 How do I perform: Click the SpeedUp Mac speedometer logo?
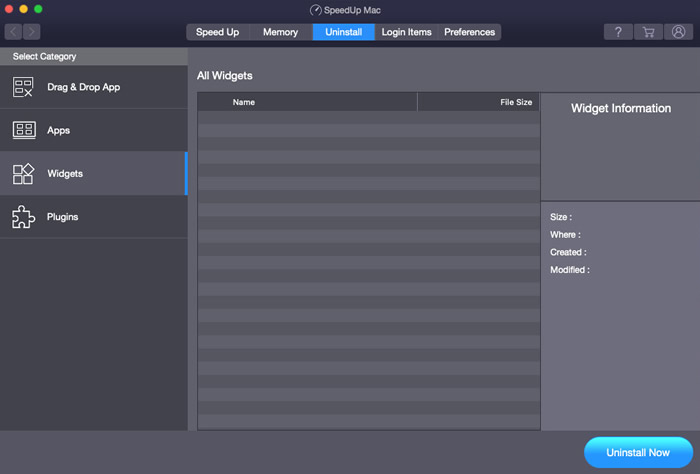(316, 10)
